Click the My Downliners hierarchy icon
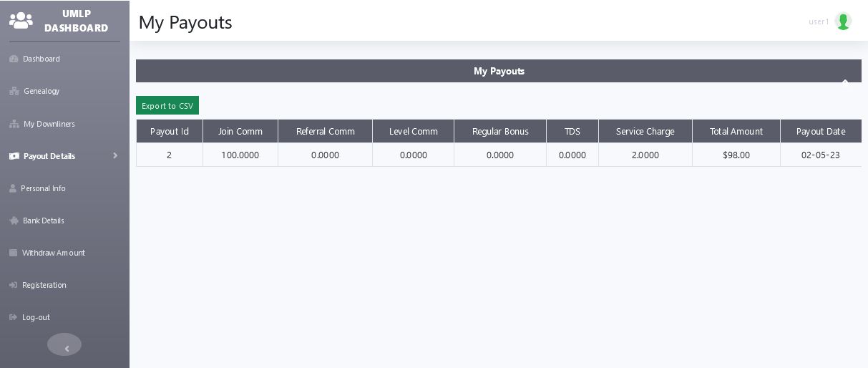 (14, 124)
